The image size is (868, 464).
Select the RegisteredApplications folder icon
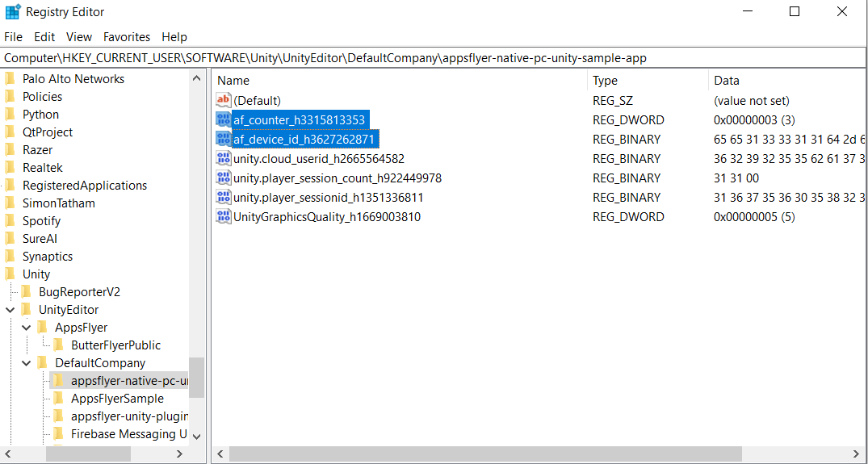click(x=10, y=186)
